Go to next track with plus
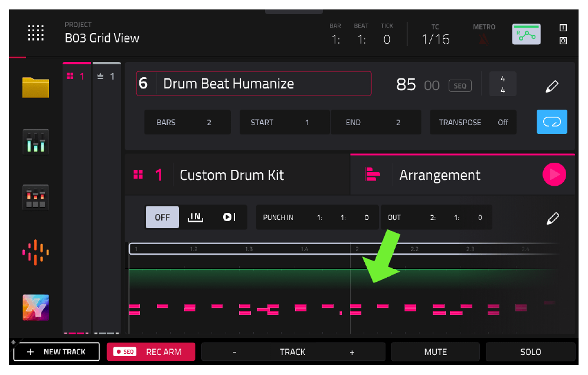The image size is (588, 375). (x=352, y=352)
